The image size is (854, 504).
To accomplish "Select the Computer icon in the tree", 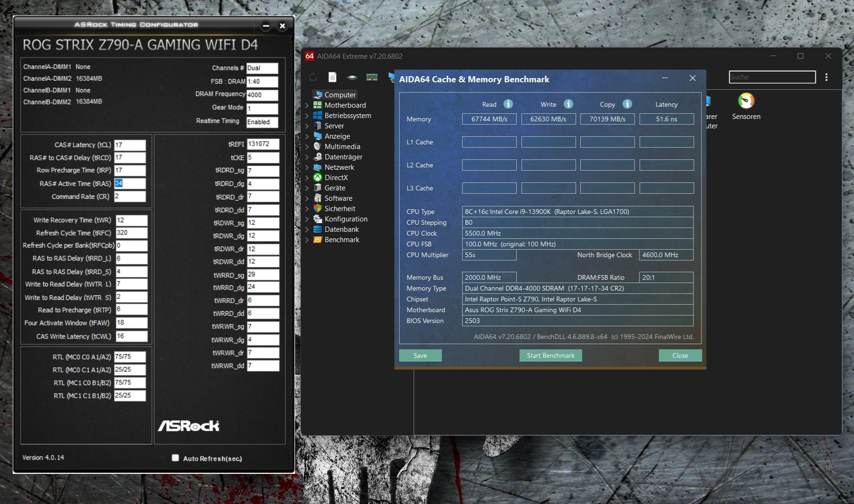I will point(318,95).
